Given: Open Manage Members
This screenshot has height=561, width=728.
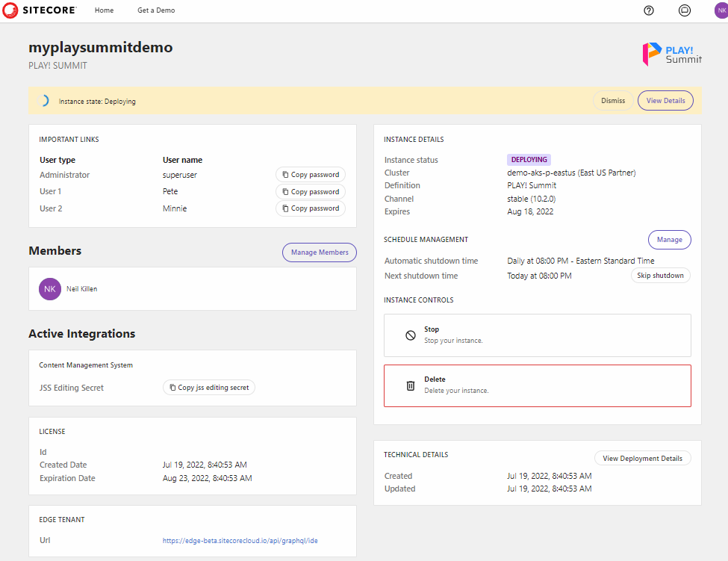Looking at the screenshot, I should click(319, 252).
